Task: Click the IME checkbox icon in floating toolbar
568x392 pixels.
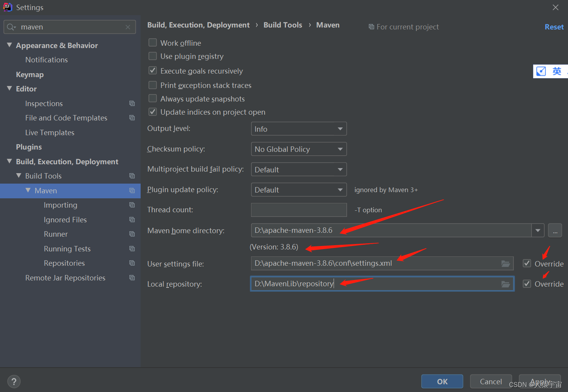Action: [541, 71]
